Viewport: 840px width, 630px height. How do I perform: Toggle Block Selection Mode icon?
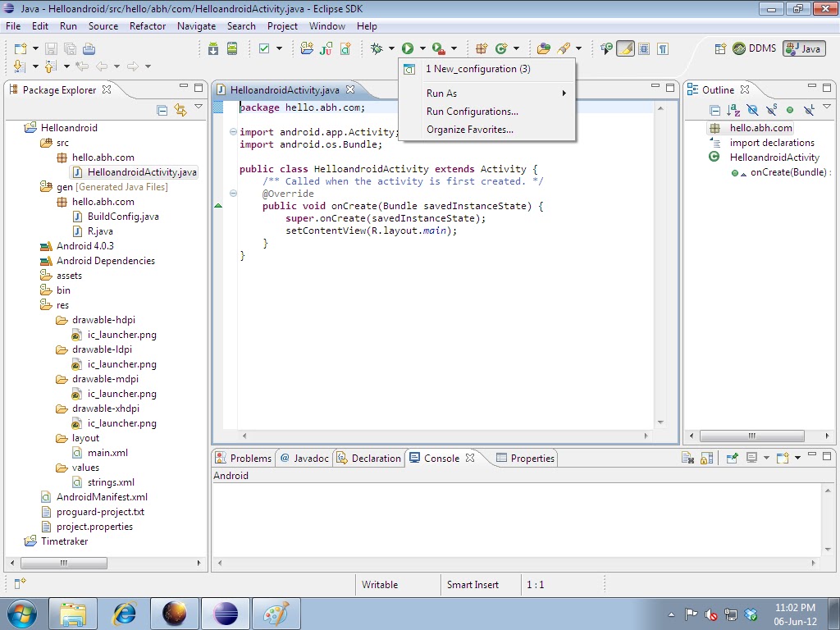[x=644, y=48]
